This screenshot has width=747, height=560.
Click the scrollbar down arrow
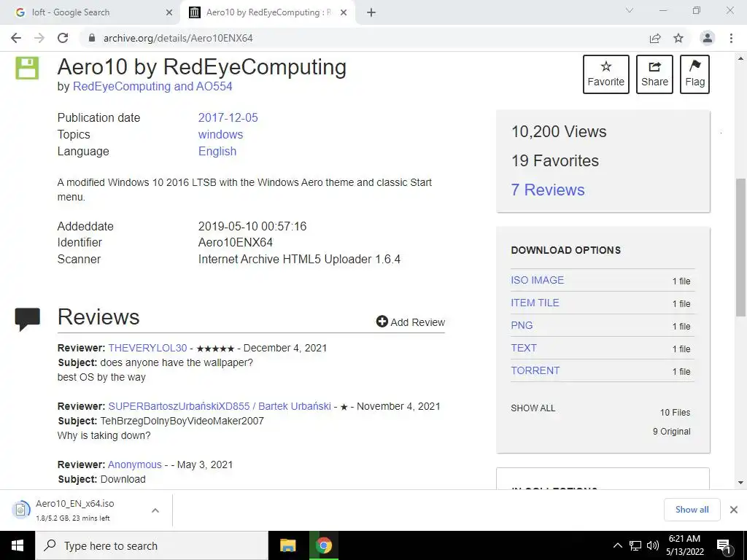click(x=740, y=483)
